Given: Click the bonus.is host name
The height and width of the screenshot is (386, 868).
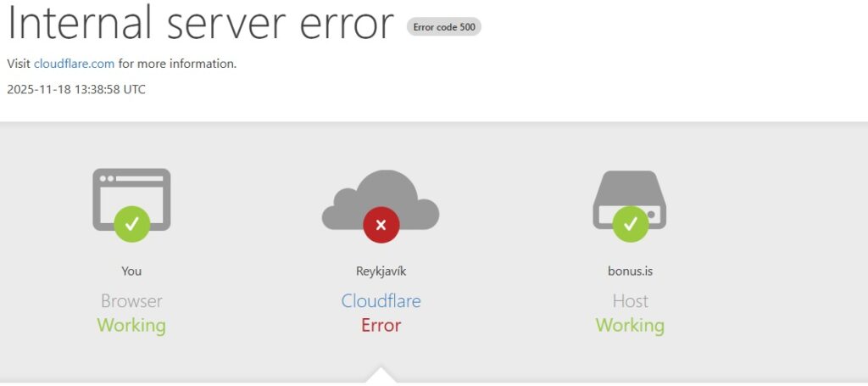Looking at the screenshot, I should (630, 271).
